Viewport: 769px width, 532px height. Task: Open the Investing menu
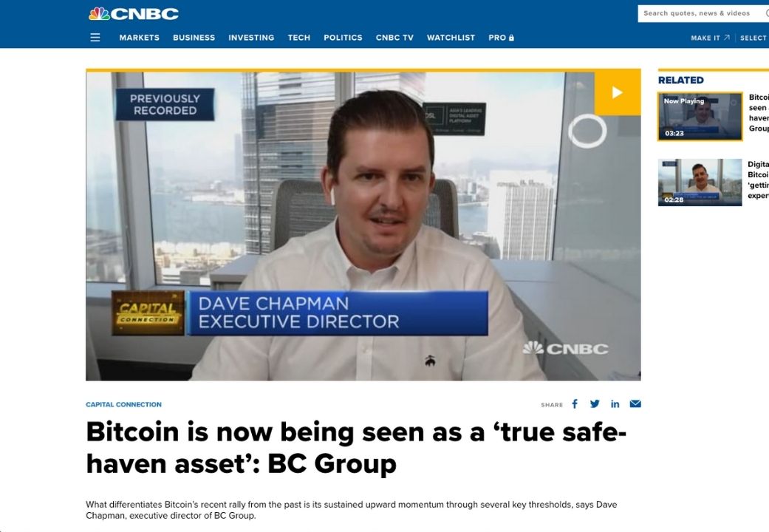(251, 37)
